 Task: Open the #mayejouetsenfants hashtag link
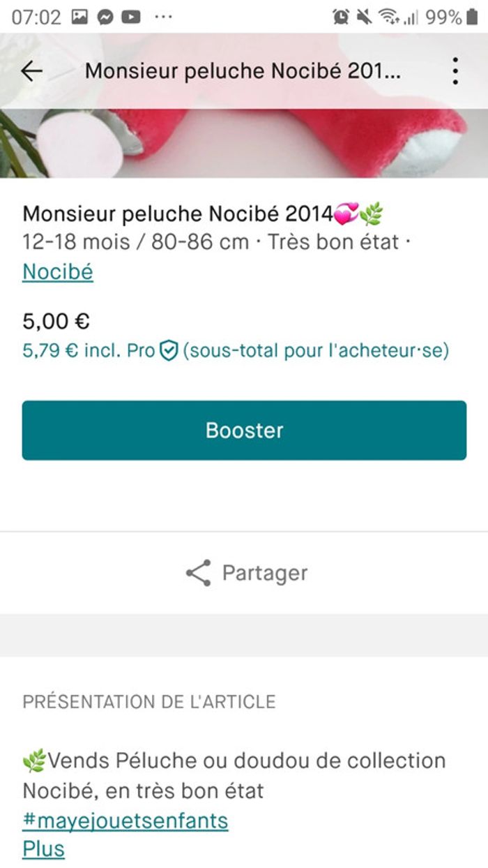(x=125, y=821)
